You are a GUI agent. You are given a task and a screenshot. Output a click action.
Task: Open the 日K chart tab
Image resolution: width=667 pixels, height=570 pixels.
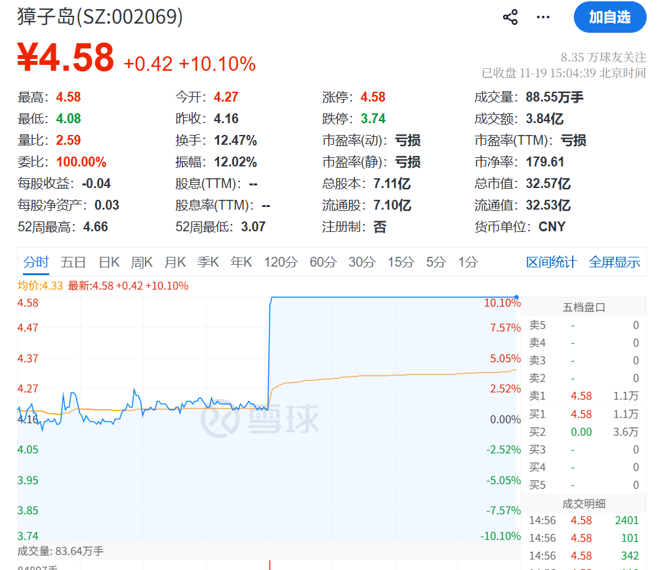click(x=109, y=262)
